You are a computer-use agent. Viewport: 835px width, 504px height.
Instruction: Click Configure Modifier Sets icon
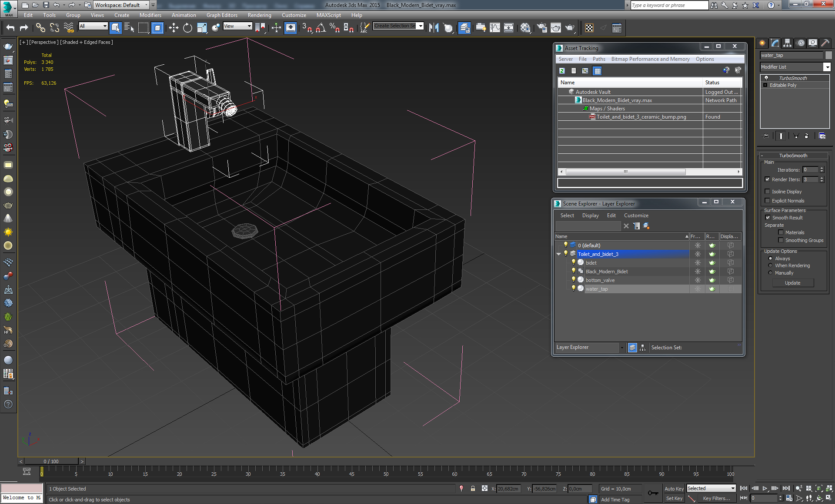click(822, 136)
